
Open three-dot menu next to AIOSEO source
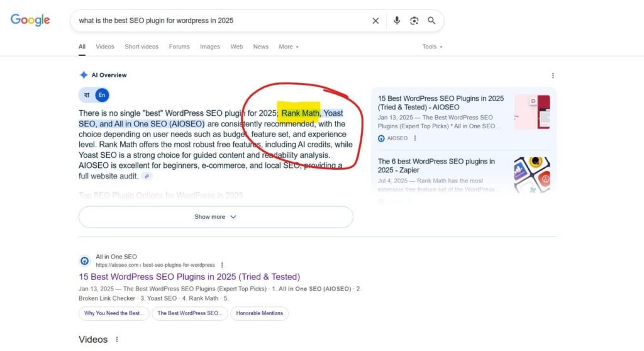tap(415, 138)
